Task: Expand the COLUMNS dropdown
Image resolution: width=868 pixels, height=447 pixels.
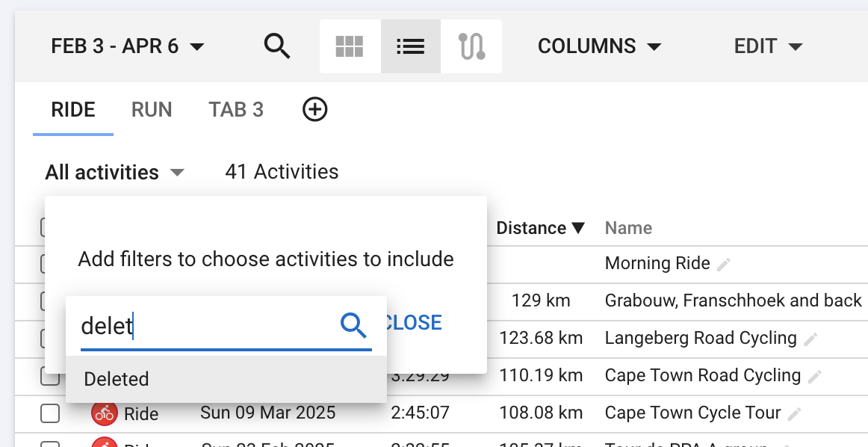Action: [600, 46]
